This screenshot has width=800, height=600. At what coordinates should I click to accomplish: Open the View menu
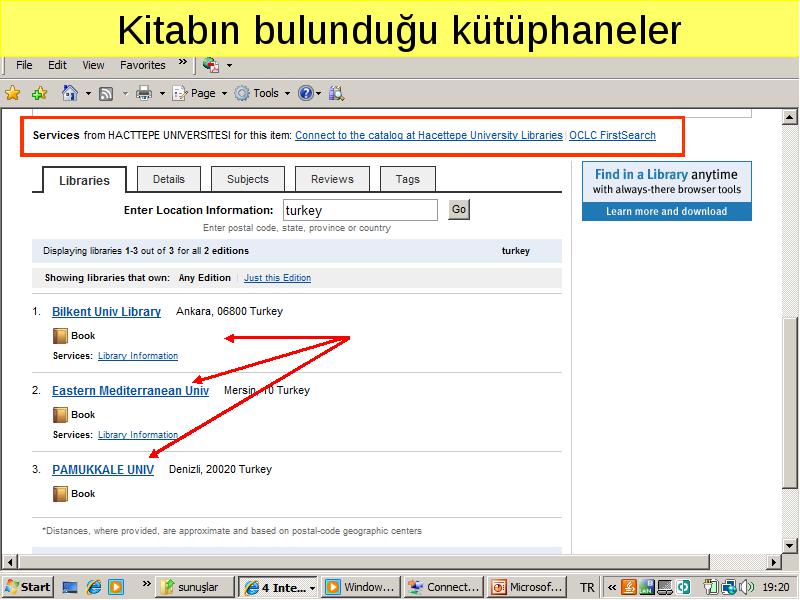[93, 65]
